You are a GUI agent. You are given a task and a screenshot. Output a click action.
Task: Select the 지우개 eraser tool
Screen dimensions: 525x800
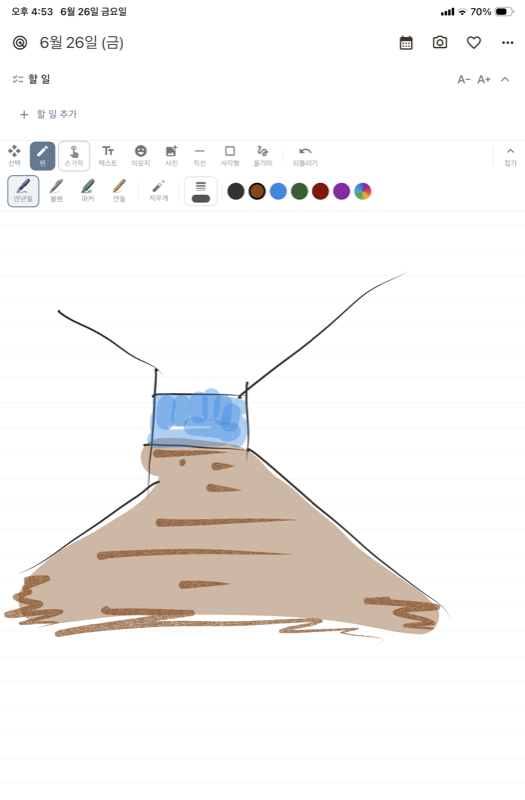[x=159, y=190]
